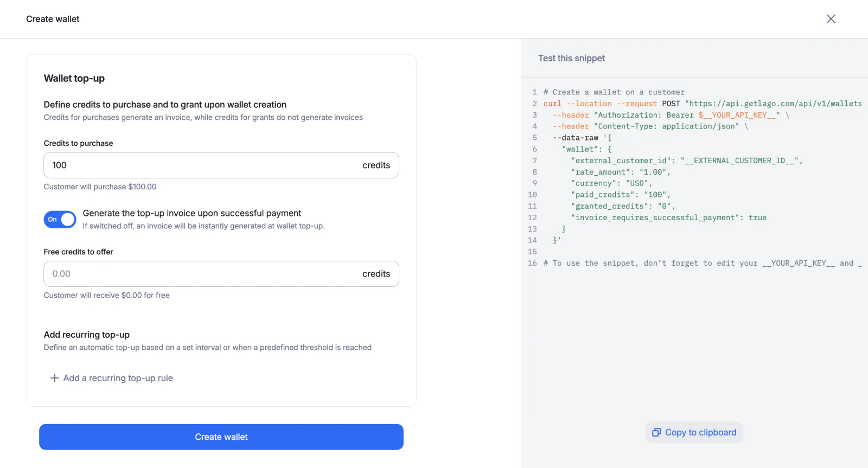
Task: Click the 'If switched off, an invoice' description
Action: (203, 226)
